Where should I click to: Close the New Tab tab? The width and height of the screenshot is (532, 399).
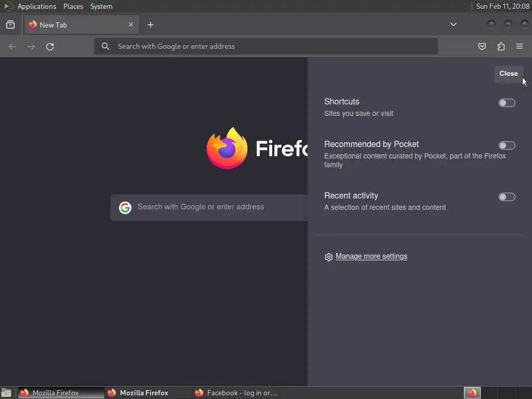(x=131, y=24)
